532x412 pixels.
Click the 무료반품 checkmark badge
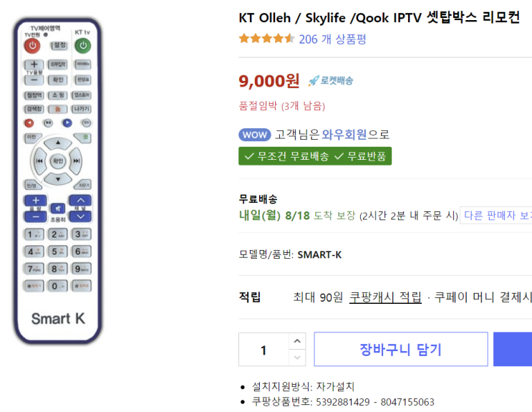[x=362, y=156]
